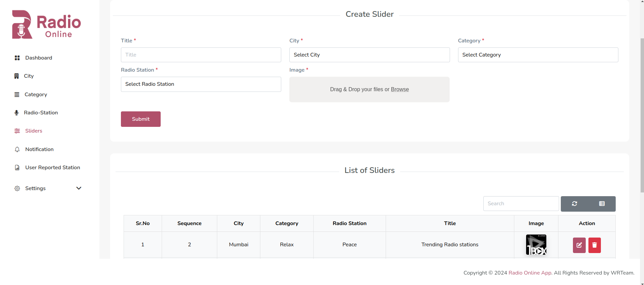Go to the Category menu item
The image size is (644, 285).
[x=36, y=95]
